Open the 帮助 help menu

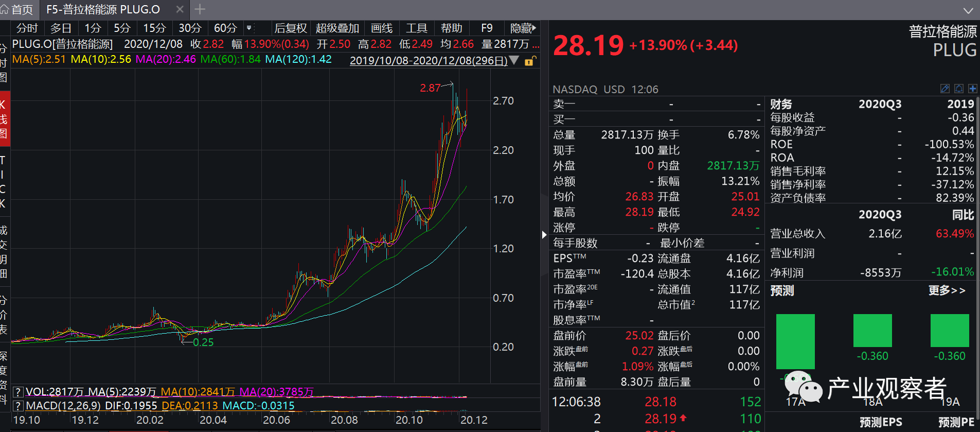[x=452, y=28]
